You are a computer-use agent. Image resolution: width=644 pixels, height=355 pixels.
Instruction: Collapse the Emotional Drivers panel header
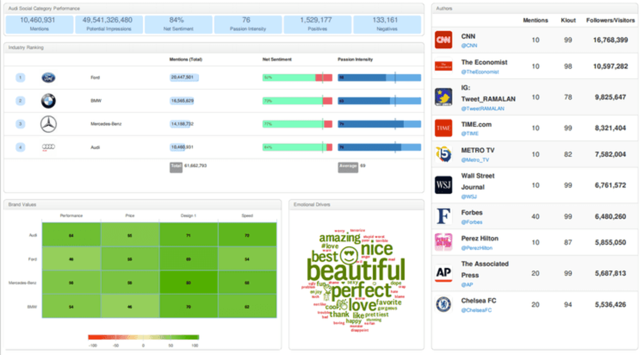[x=312, y=204]
